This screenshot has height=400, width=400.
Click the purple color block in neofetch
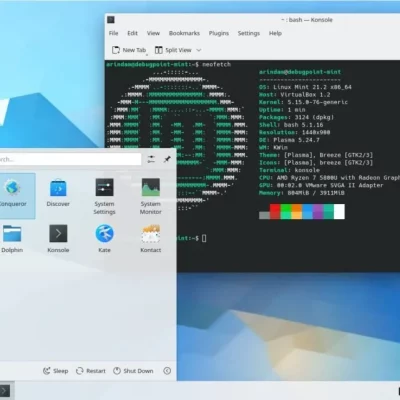(318, 211)
